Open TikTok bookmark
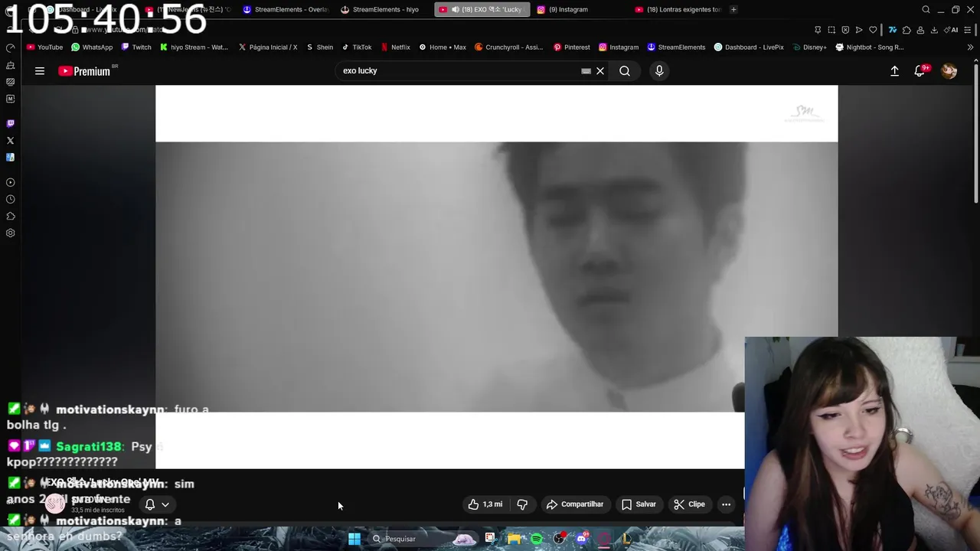 pyautogui.click(x=356, y=47)
